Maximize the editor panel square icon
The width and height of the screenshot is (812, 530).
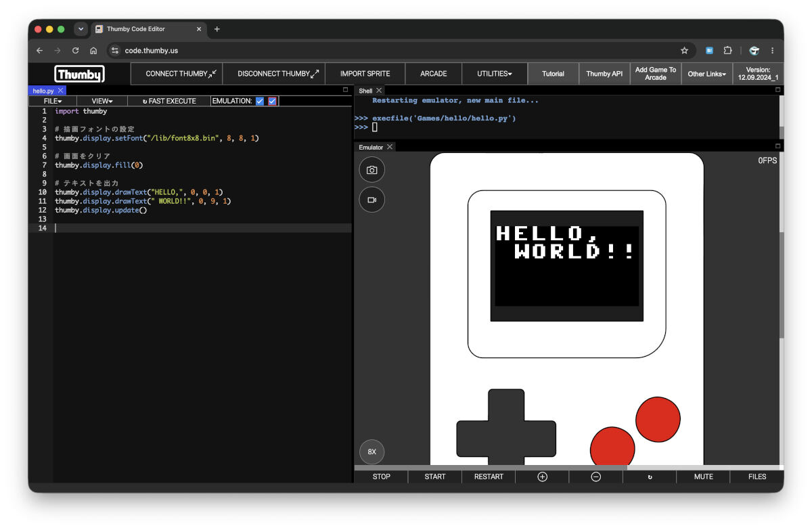click(x=345, y=89)
